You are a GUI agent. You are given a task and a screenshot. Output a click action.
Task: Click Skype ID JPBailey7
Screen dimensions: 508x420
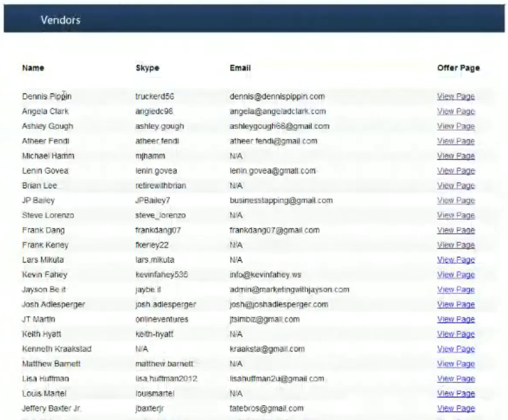pos(153,200)
